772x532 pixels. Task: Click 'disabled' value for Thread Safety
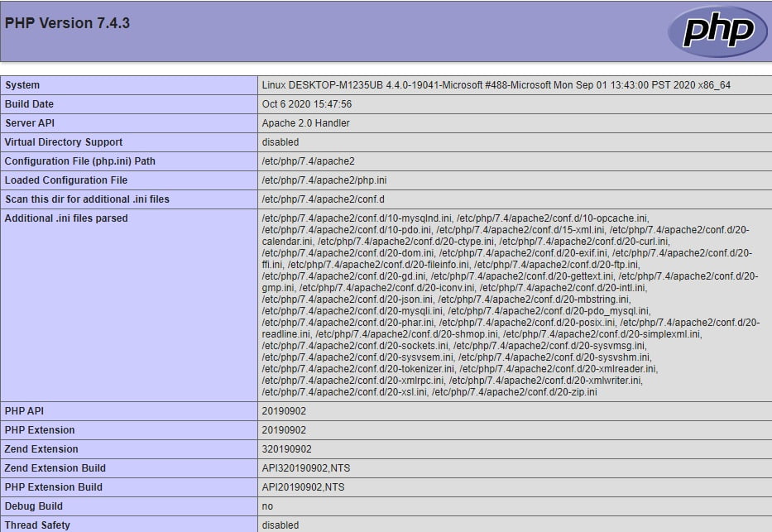[x=281, y=525]
